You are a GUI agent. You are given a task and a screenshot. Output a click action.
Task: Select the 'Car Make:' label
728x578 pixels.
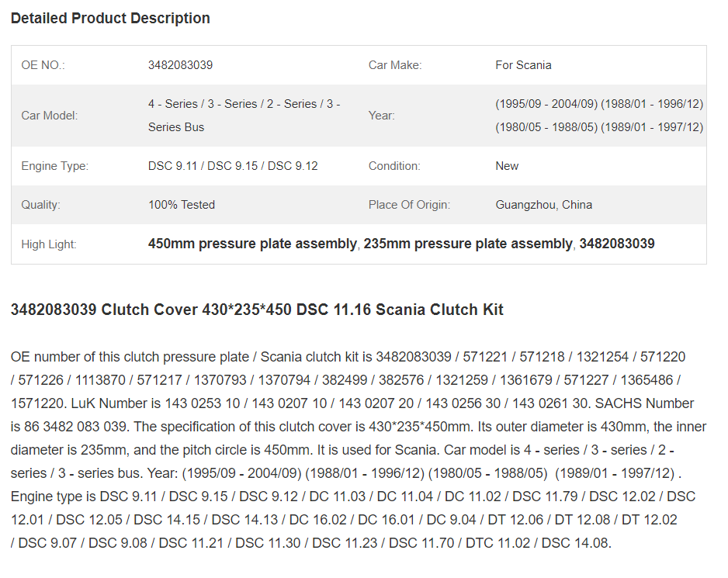[394, 65]
